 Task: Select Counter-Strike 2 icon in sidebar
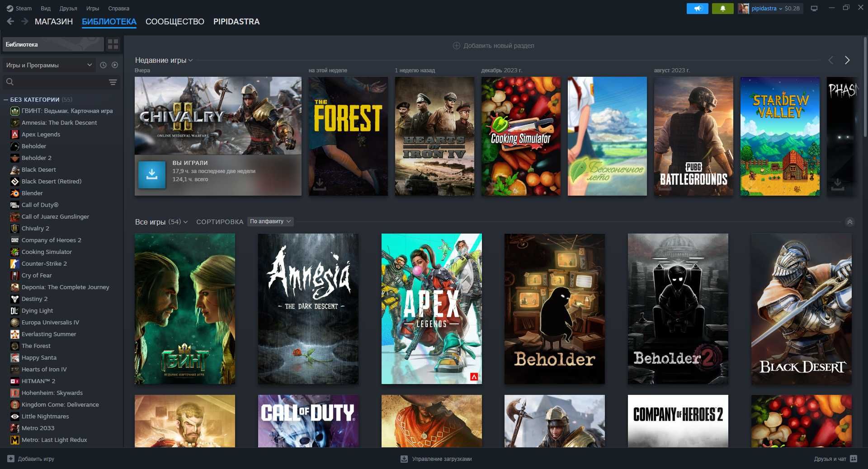(x=14, y=263)
